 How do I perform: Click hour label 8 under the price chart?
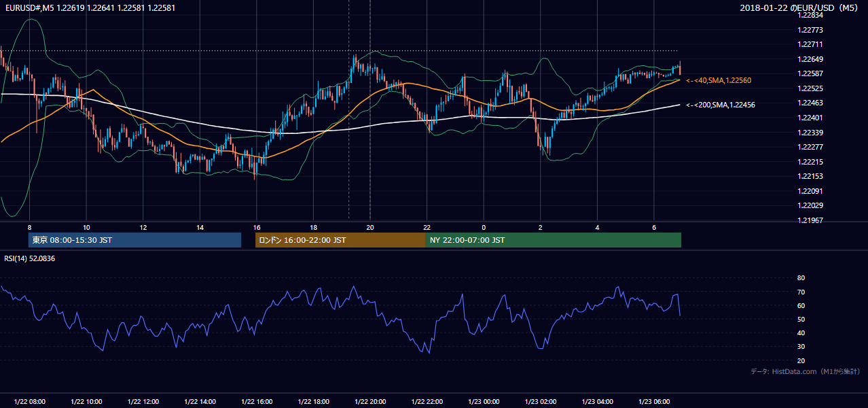(x=29, y=227)
